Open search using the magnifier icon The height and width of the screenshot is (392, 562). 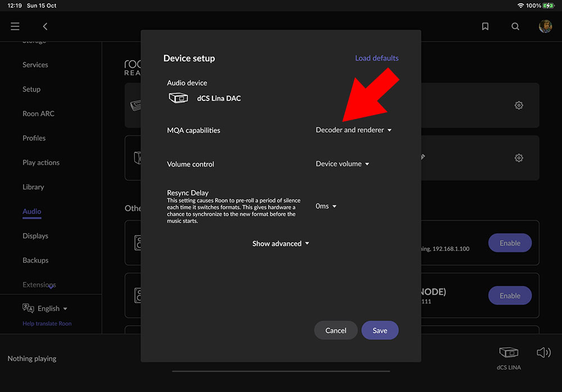(x=515, y=26)
